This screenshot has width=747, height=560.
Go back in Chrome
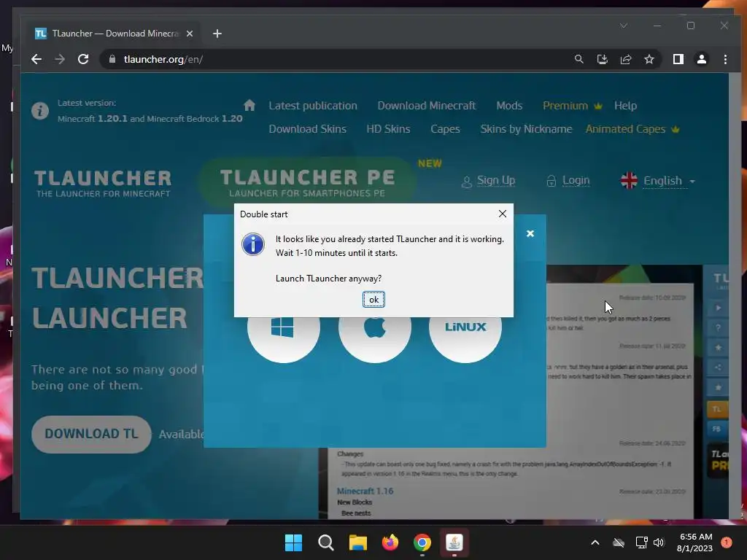point(36,59)
